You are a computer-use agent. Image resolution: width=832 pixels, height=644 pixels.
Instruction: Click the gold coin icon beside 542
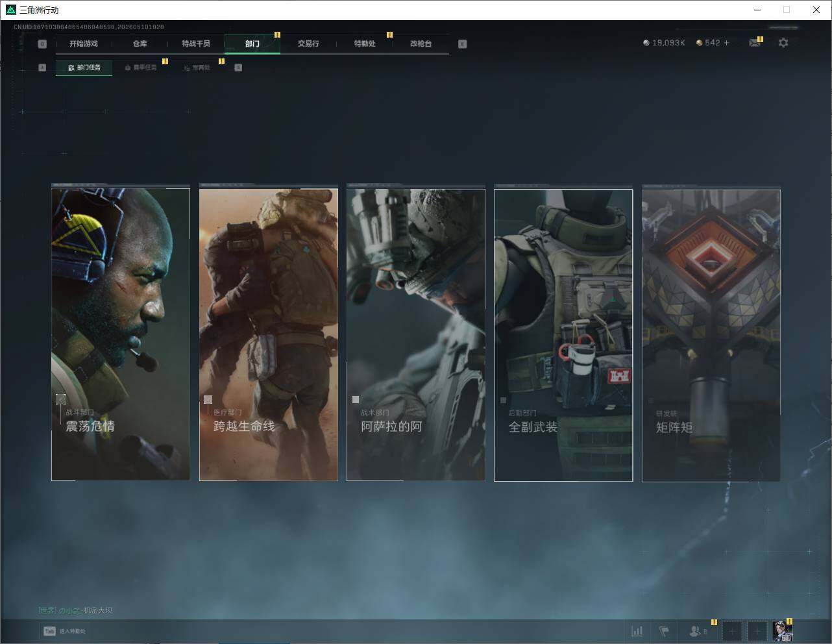coord(699,43)
